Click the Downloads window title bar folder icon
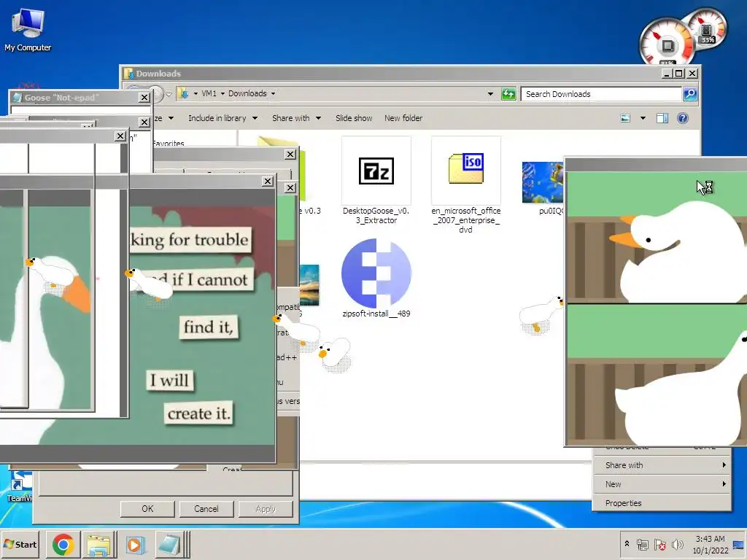747x560 pixels. pyautogui.click(x=128, y=74)
